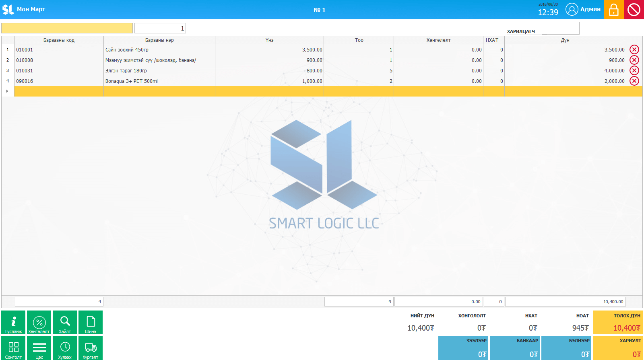This screenshot has height=362, width=644.
Task: Click the Сайн зөөхий 450гр name cell
Action: tap(159, 49)
